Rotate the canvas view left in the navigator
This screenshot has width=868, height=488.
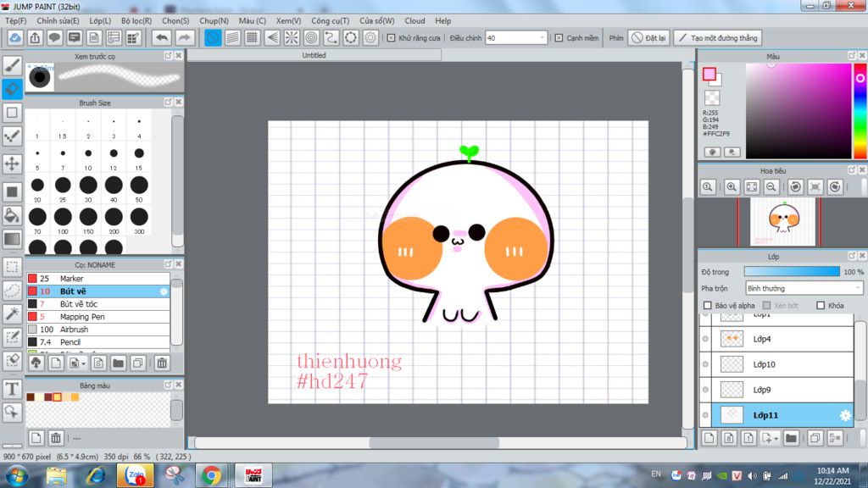point(795,187)
